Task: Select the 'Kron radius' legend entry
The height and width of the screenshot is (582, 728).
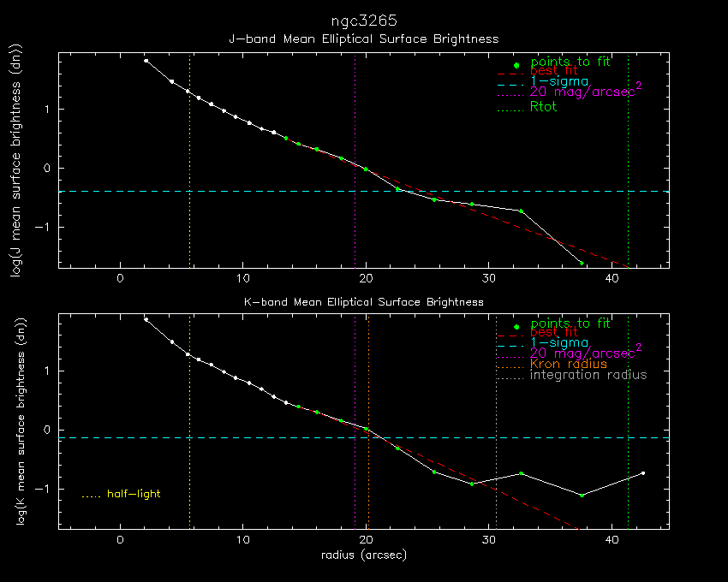Action: pyautogui.click(x=569, y=364)
